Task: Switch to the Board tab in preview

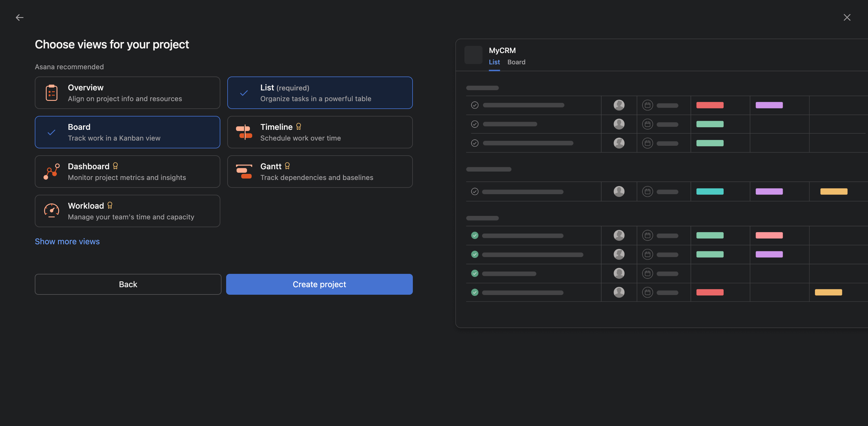Action: click(x=516, y=62)
